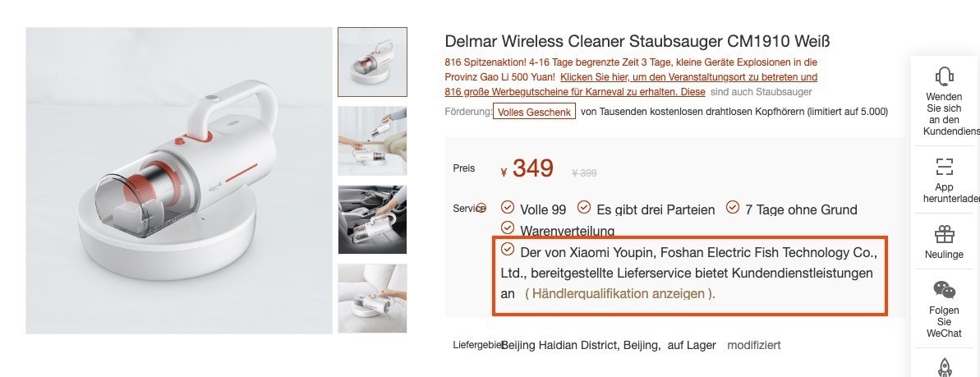This screenshot has width=980, height=377.
Task: Select the white bed cleaning thumbnail
Action: [372, 298]
